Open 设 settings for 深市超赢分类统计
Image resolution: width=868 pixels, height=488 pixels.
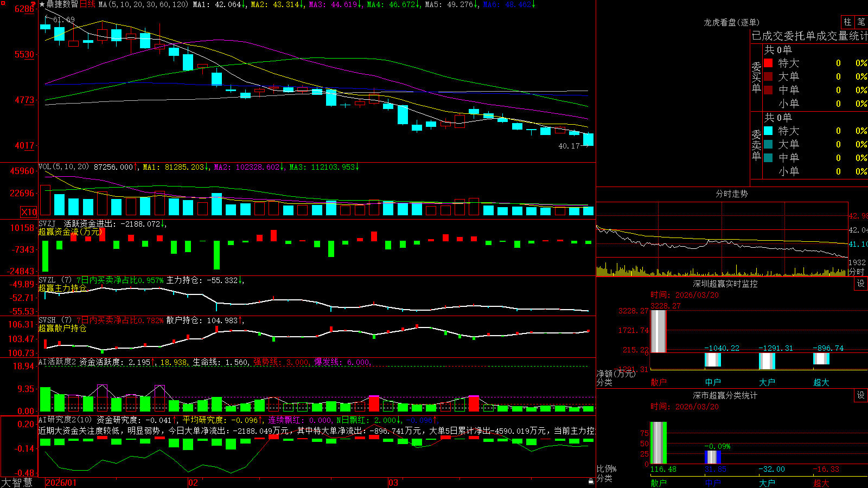[x=861, y=395]
